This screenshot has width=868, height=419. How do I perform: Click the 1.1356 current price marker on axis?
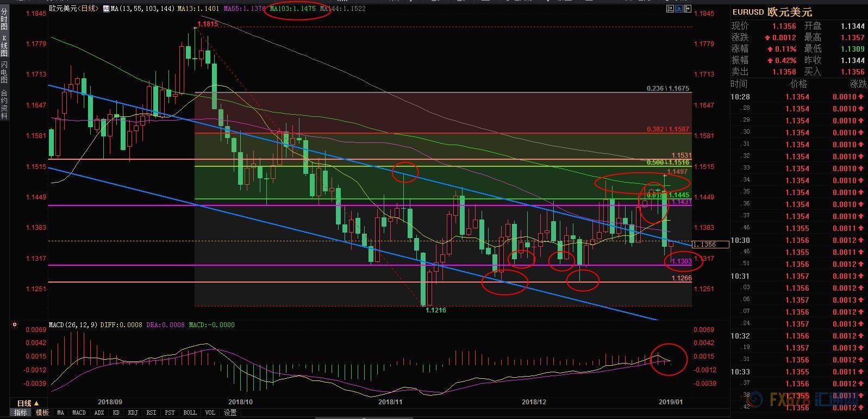coord(705,245)
